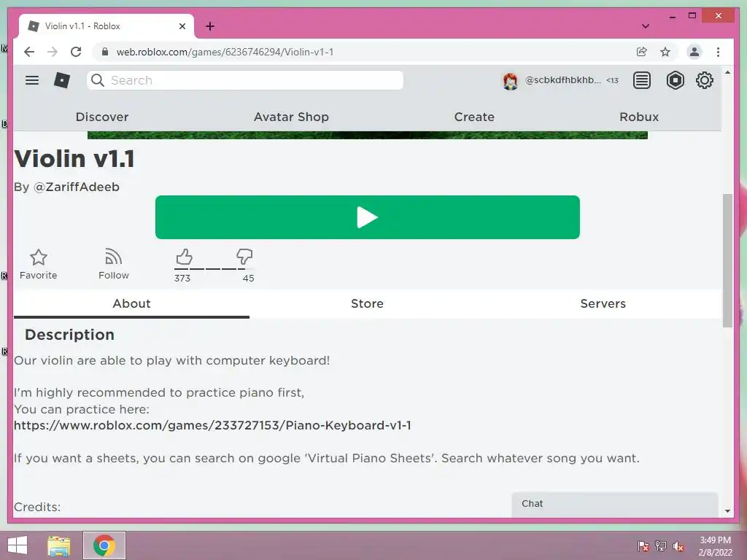Click the browser back arrow

point(29,52)
